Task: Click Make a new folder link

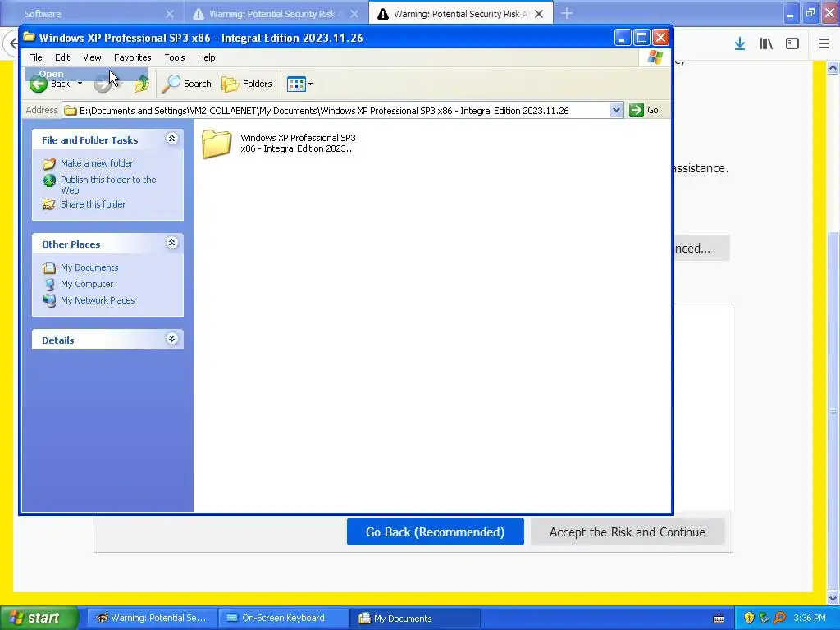Action: (97, 163)
